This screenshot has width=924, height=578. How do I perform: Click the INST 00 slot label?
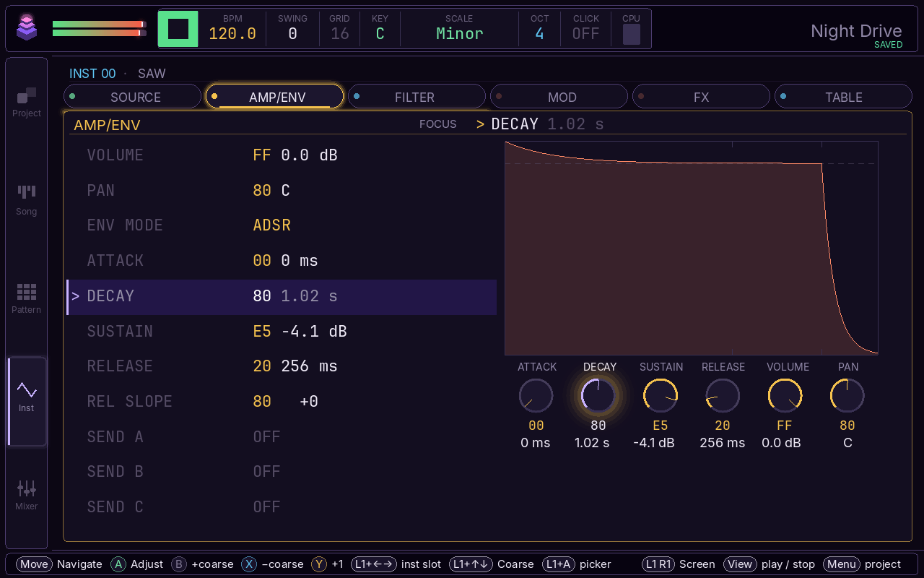click(92, 74)
